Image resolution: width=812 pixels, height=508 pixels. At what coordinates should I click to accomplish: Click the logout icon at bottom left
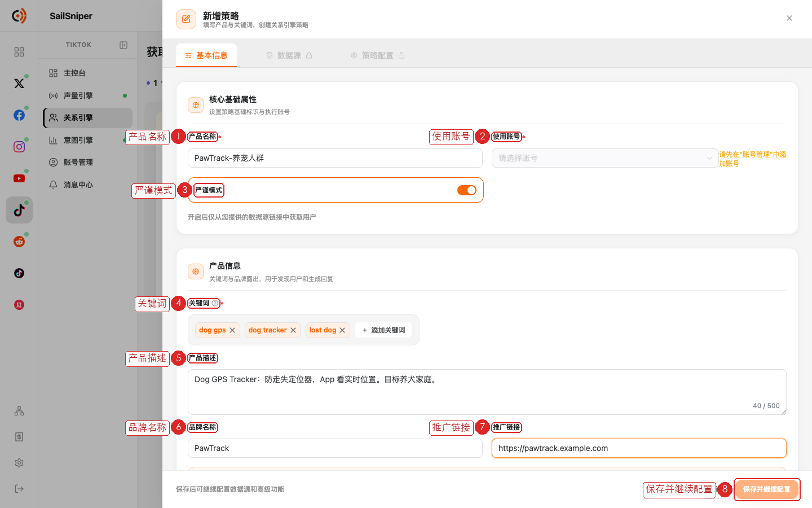tap(19, 489)
